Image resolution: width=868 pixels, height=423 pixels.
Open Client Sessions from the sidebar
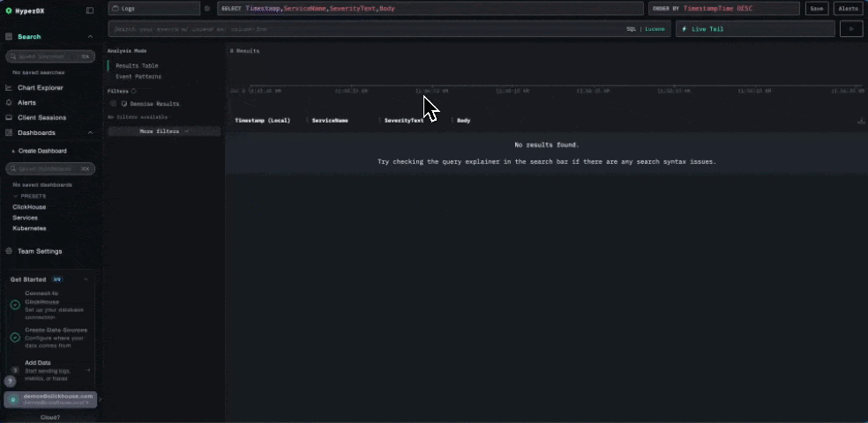click(41, 117)
